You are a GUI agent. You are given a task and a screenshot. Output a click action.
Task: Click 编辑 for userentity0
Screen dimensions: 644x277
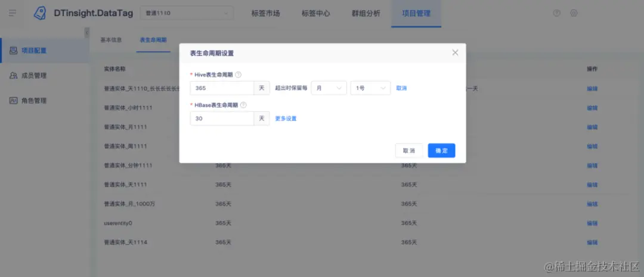click(592, 223)
